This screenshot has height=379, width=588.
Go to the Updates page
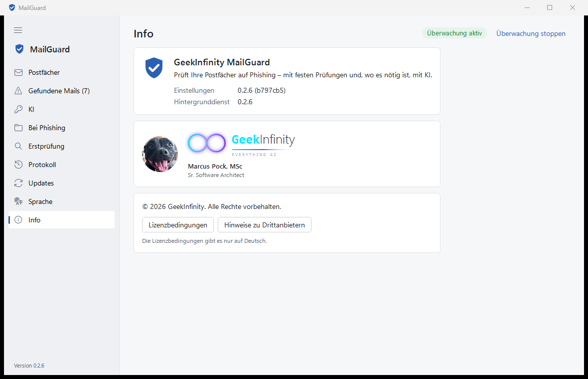click(x=61, y=183)
